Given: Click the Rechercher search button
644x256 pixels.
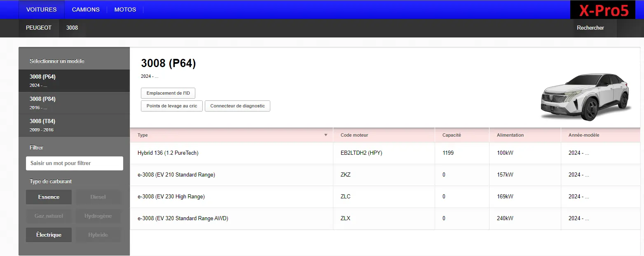Looking at the screenshot, I should click(590, 28).
